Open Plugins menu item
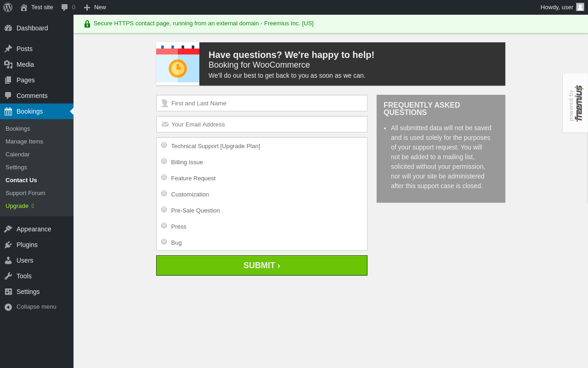Image resolution: width=588 pixels, height=368 pixels. (37, 245)
